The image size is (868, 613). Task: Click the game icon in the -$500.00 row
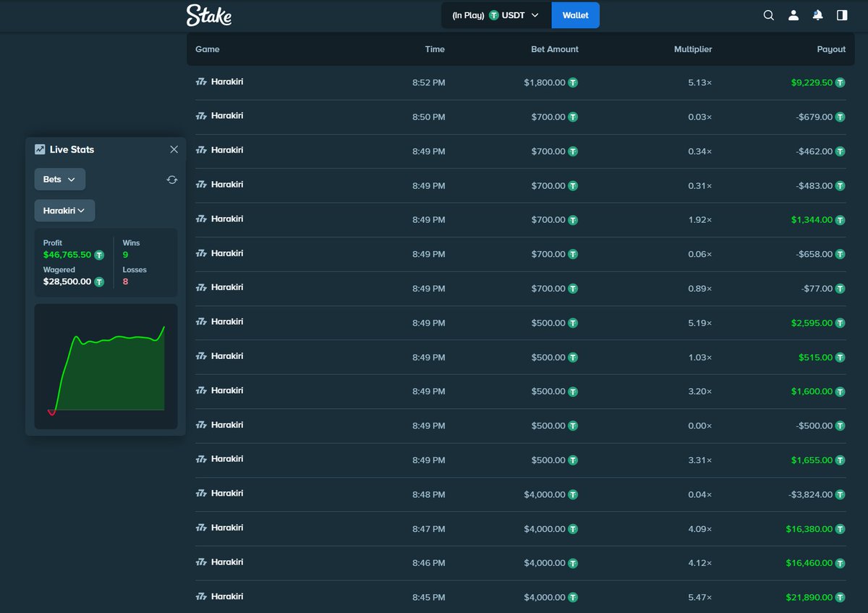pyautogui.click(x=201, y=426)
